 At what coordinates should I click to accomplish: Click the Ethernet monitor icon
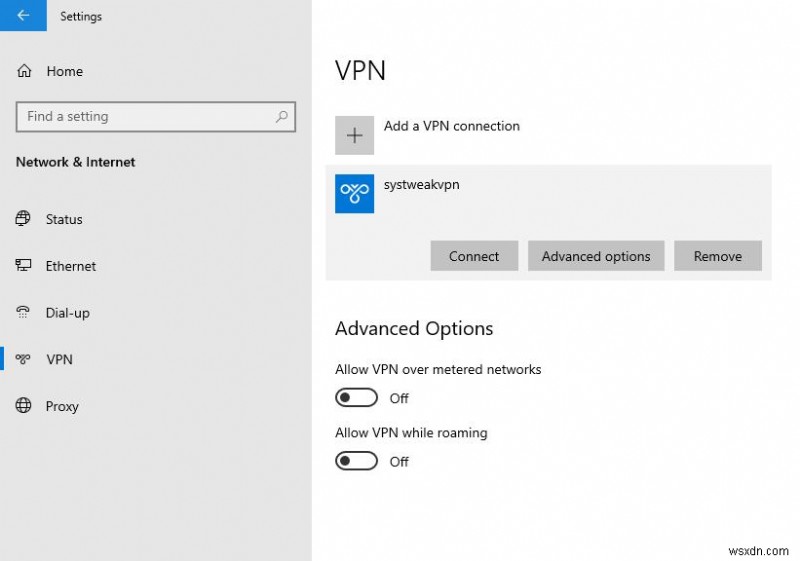click(x=24, y=266)
